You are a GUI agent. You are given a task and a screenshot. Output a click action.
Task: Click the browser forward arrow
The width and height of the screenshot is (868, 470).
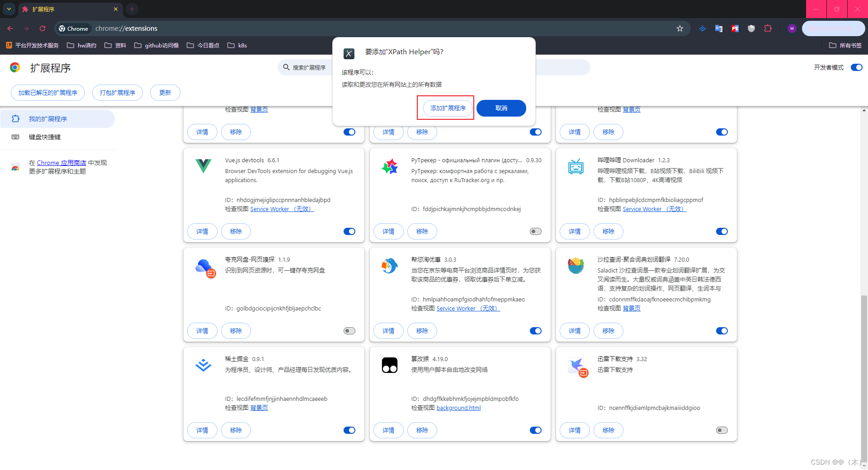26,28
